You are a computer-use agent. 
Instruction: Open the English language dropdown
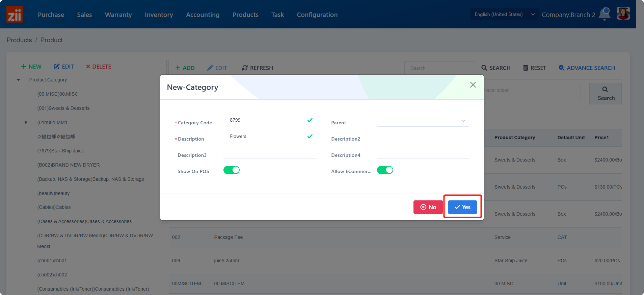coord(504,15)
